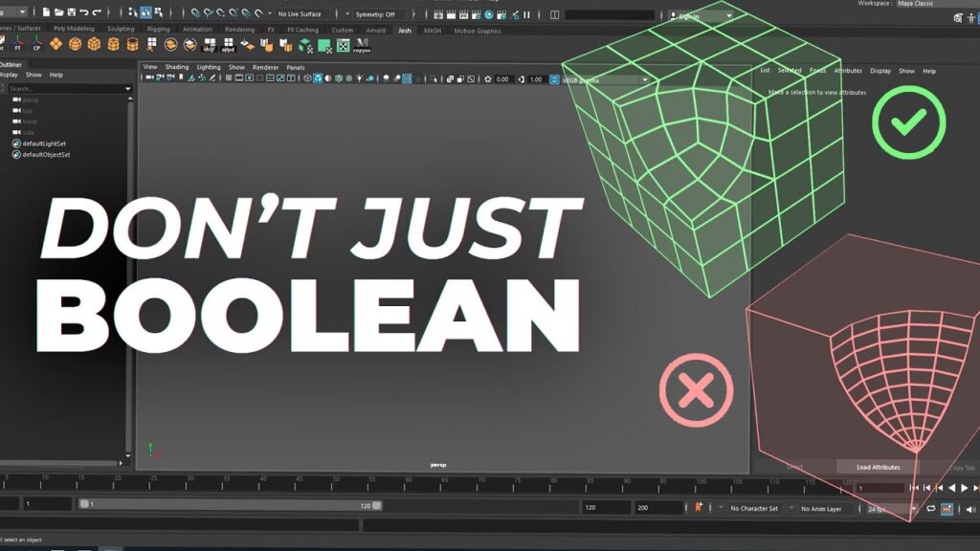
Task: Click the Undo arrow icon
Action: pos(84,13)
